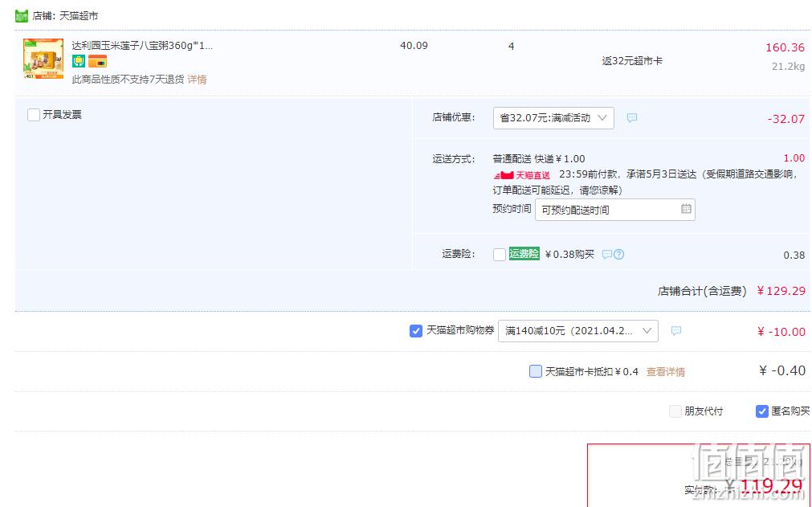Image resolution: width=812 pixels, height=507 pixels.
Task: Open the 达利园 八宝粥 product thumbnail
Action: (x=43, y=59)
